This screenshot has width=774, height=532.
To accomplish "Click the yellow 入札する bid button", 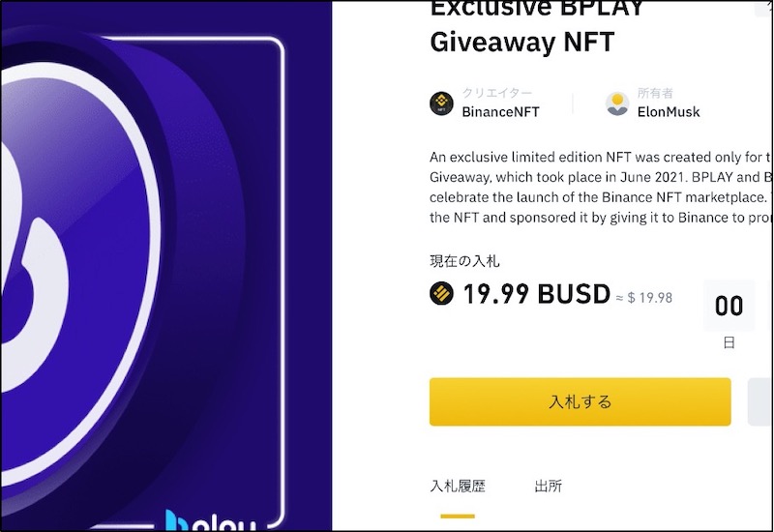I will 580,401.
